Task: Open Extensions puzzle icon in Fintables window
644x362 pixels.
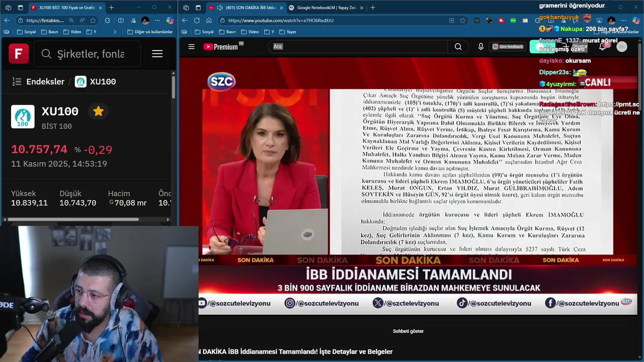Action: pos(107,21)
